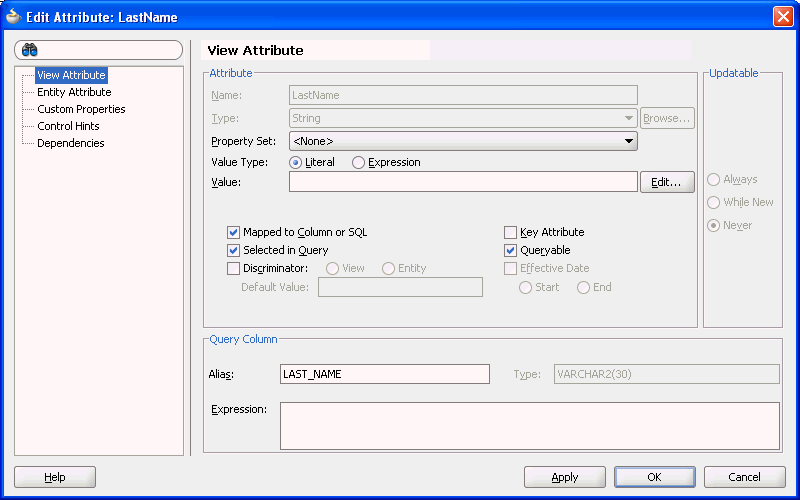Image resolution: width=800 pixels, height=500 pixels.
Task: Click the Edit button for Value
Action: [x=667, y=182]
